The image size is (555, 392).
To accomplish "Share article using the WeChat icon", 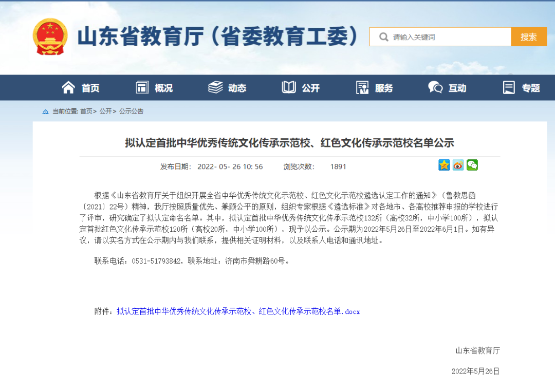I will (x=472, y=165).
